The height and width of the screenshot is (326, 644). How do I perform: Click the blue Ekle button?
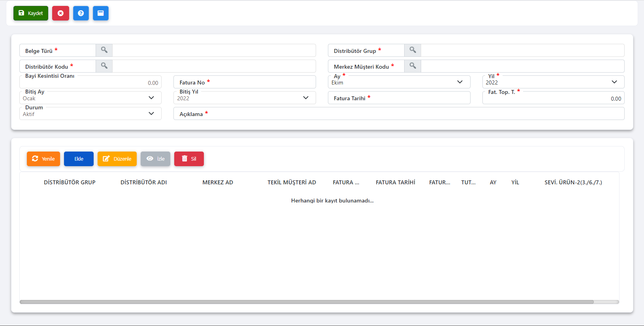(79, 159)
